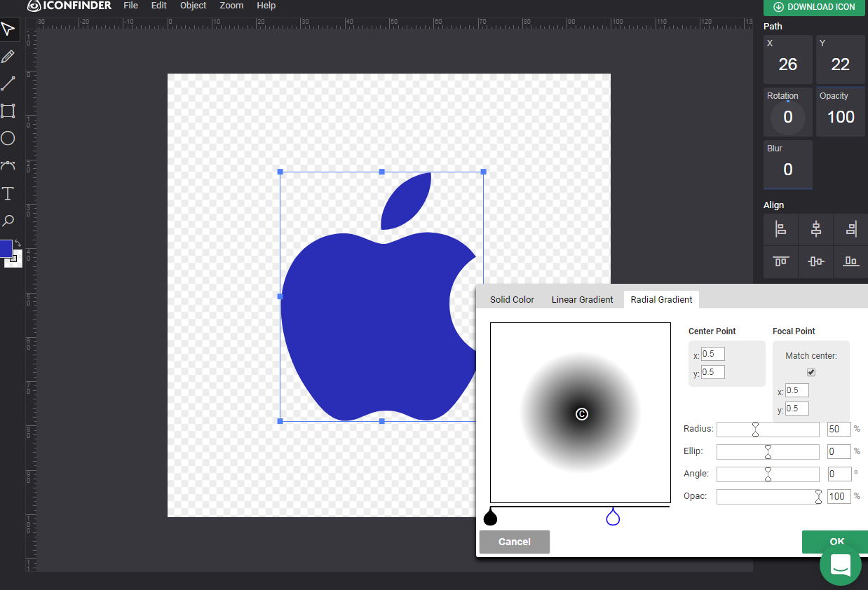Click the black gradient stop

tap(490, 517)
